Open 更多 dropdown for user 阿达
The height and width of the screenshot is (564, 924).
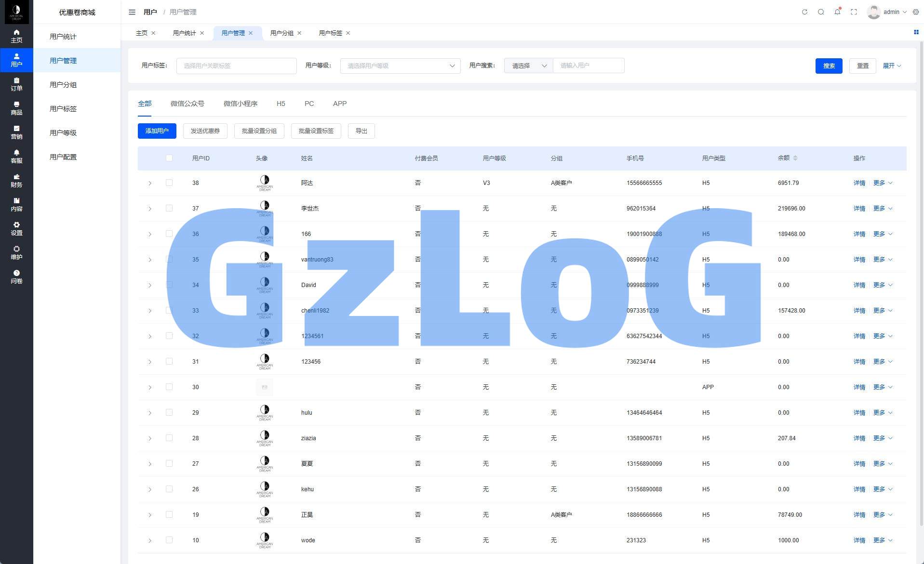(883, 183)
